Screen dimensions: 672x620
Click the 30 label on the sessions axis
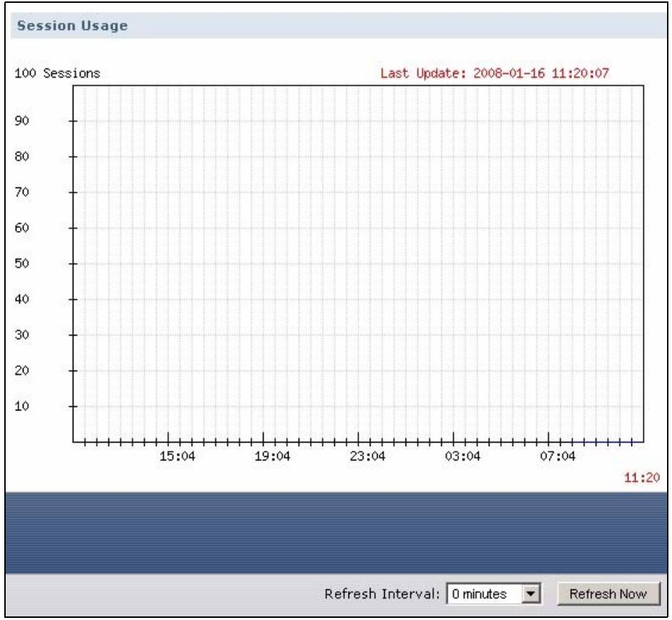click(22, 335)
